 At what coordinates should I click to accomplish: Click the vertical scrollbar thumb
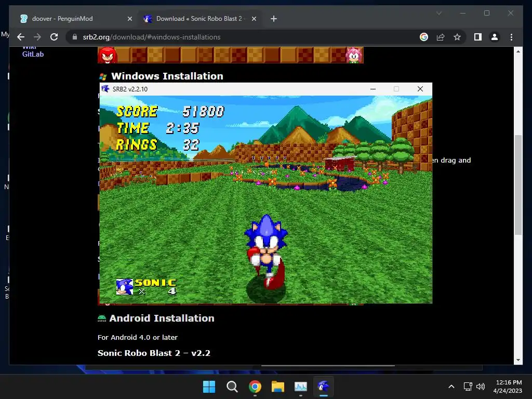(x=518, y=185)
